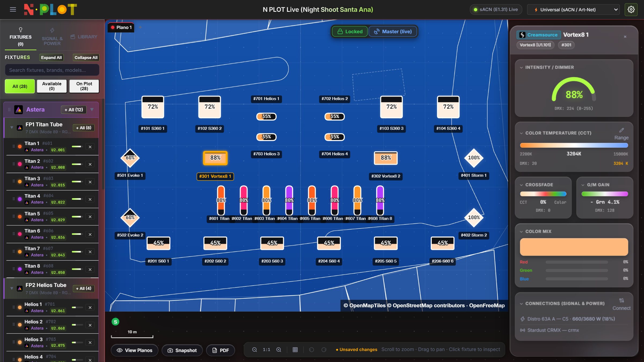The width and height of the screenshot is (644, 362).
Task: Click the undo arrow icon
Action: tap(311, 350)
